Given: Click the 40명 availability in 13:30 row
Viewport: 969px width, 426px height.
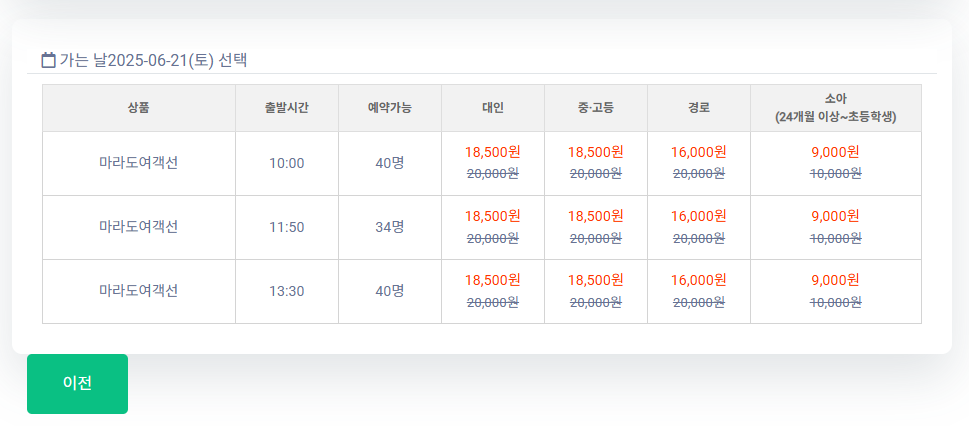Looking at the screenshot, I should tap(390, 291).
